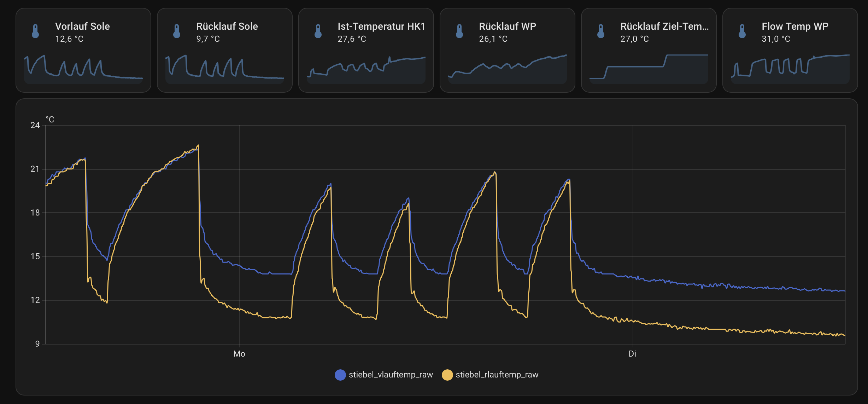Viewport: 868px width, 404px height.
Task: Open Rücklauf Sole entity details by title
Action: pos(227,26)
